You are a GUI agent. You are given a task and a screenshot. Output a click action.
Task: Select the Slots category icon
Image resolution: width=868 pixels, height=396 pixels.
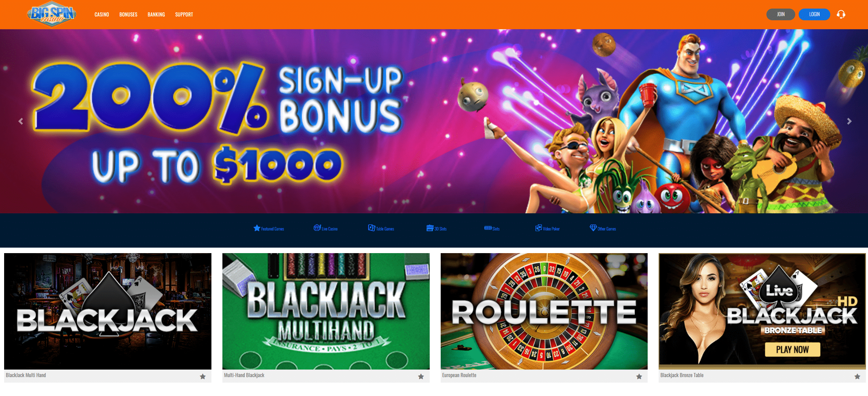(x=488, y=228)
